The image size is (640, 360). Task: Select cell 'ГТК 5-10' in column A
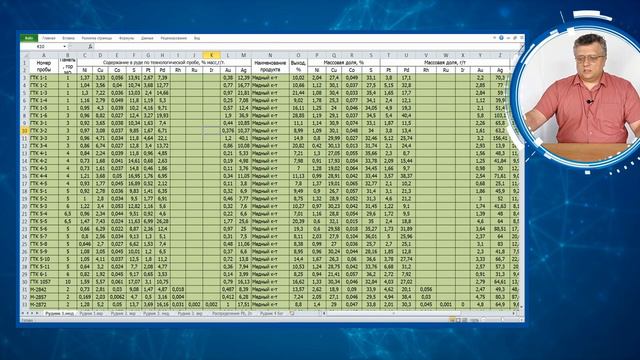coord(44,259)
